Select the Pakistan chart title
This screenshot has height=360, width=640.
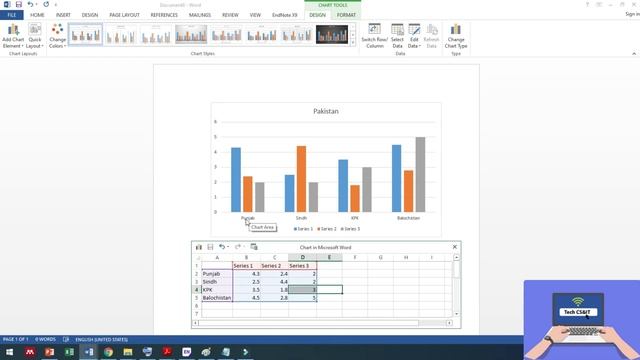coord(326,111)
